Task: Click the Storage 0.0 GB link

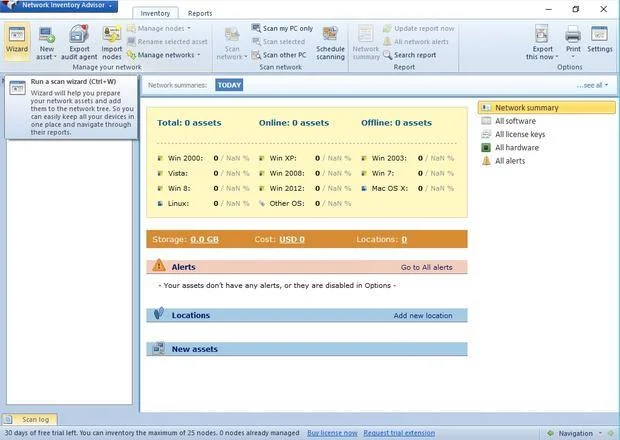Action: 204,240
